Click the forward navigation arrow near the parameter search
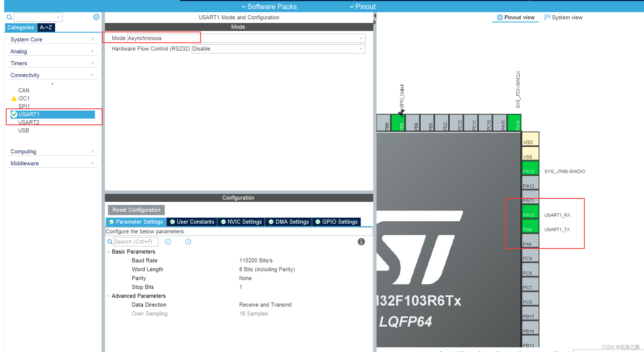 tap(188, 242)
